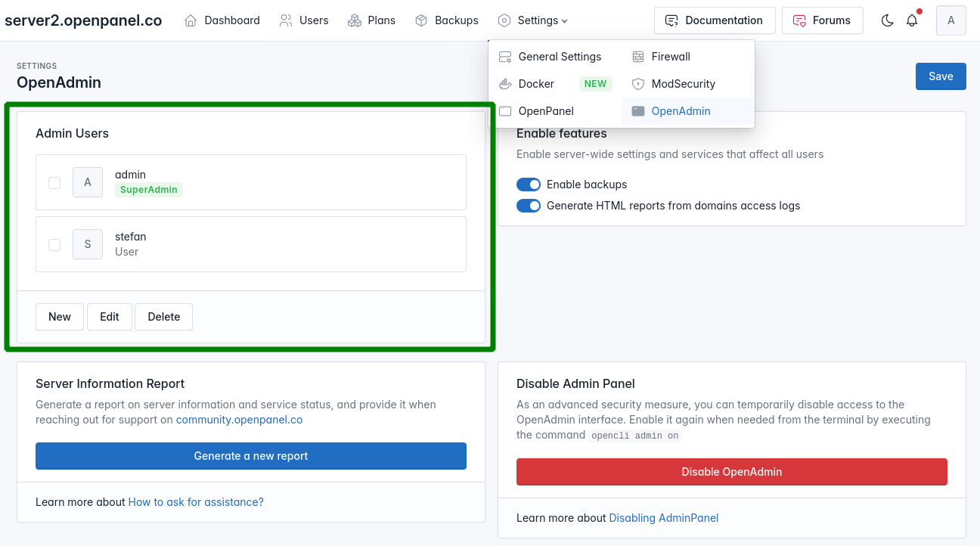Click the Backups box icon
Image resolution: width=980 pixels, height=546 pixels.
(421, 20)
